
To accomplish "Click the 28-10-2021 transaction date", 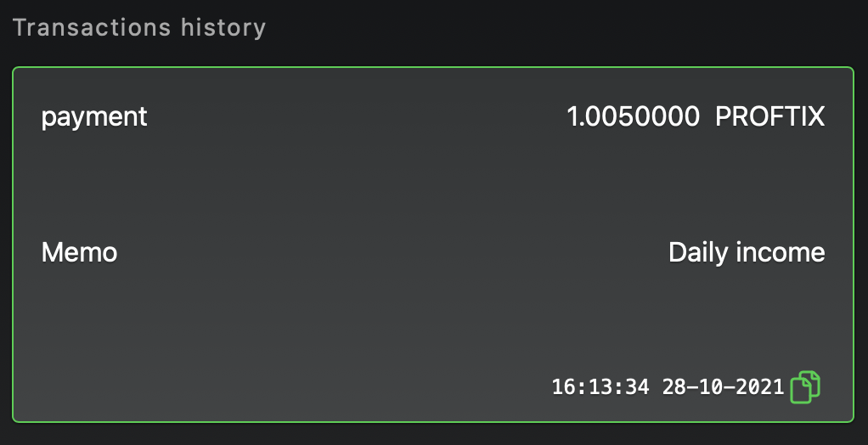I will pyautogui.click(x=722, y=388).
